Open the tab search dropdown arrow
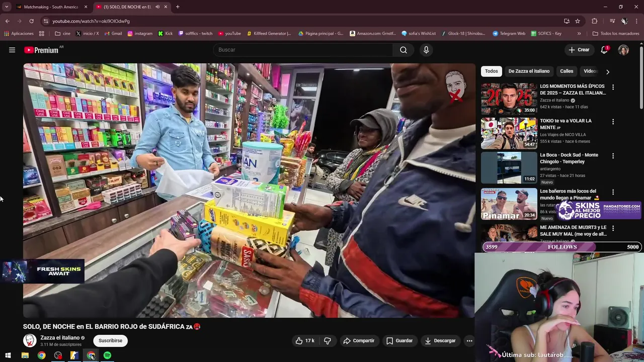This screenshot has height=362, width=644. (7, 7)
